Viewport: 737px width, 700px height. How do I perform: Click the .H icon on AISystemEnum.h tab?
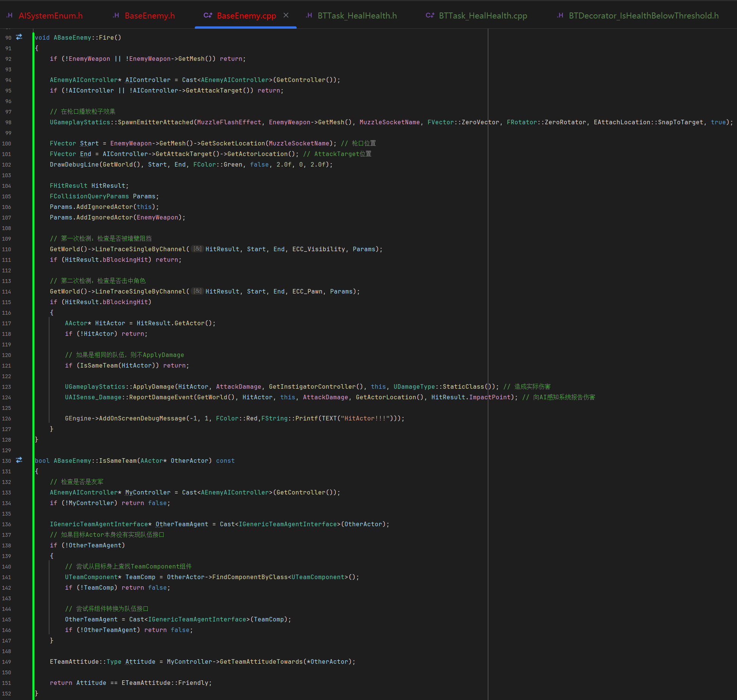pyautogui.click(x=9, y=15)
